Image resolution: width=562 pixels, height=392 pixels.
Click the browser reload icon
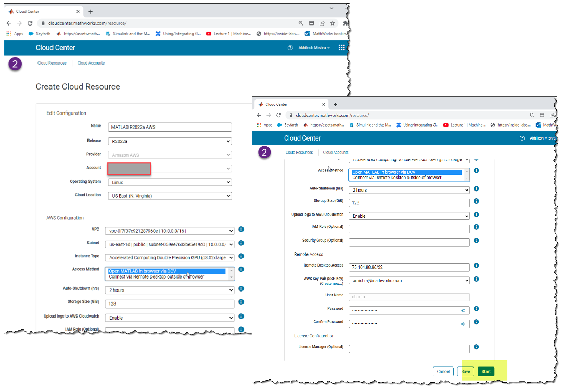tap(30, 23)
